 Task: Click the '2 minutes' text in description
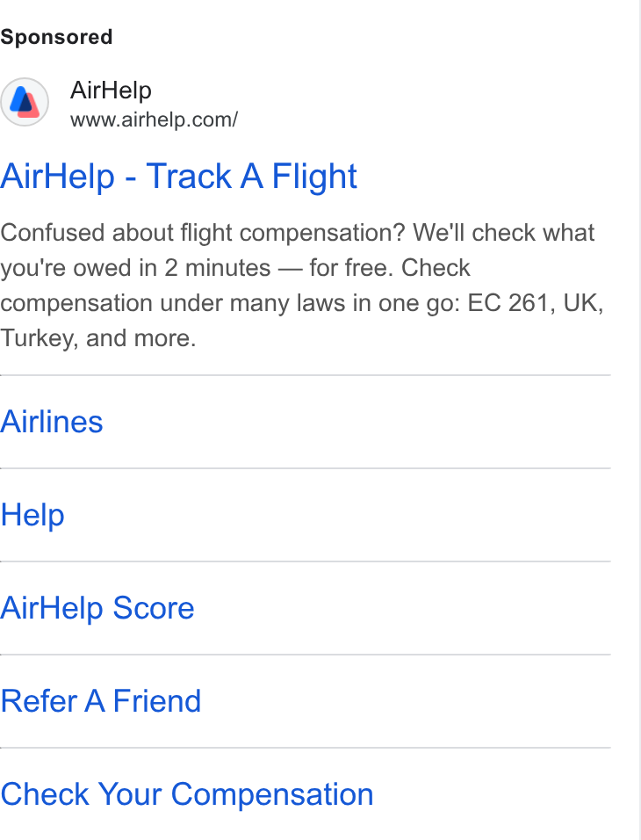pos(218,268)
